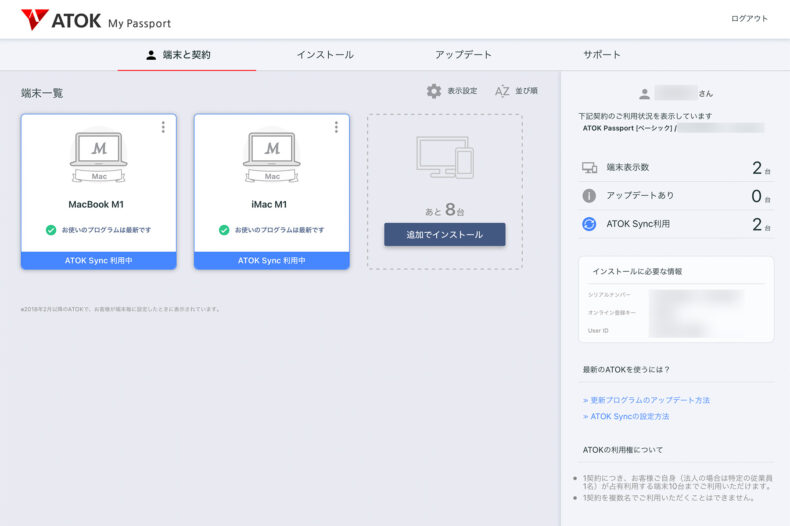The image size is (790, 526).
Task: Open the iMac M1 three-dot menu
Action: point(336,127)
